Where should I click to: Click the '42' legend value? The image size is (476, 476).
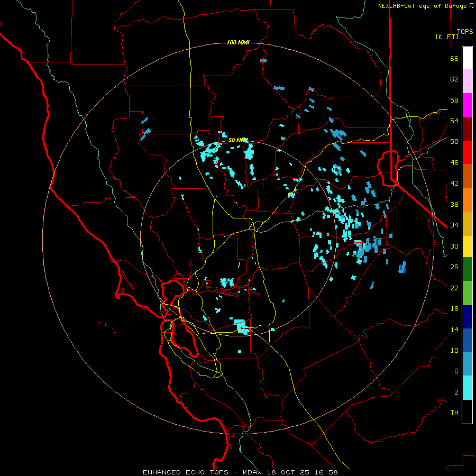[x=454, y=184]
